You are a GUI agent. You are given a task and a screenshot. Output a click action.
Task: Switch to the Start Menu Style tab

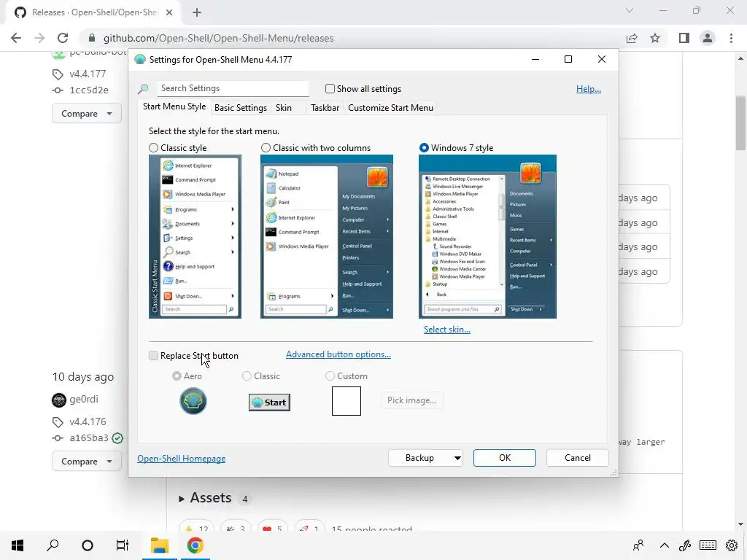pyautogui.click(x=174, y=106)
